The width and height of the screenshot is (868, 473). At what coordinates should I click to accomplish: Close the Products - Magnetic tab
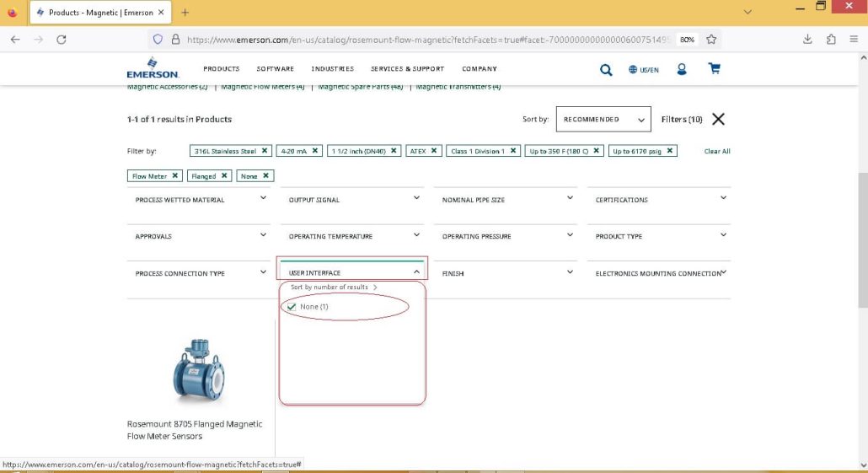161,12
